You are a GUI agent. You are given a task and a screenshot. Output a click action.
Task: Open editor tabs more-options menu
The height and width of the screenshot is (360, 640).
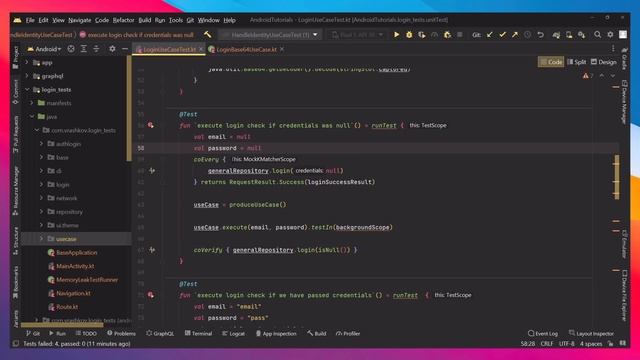click(x=613, y=49)
